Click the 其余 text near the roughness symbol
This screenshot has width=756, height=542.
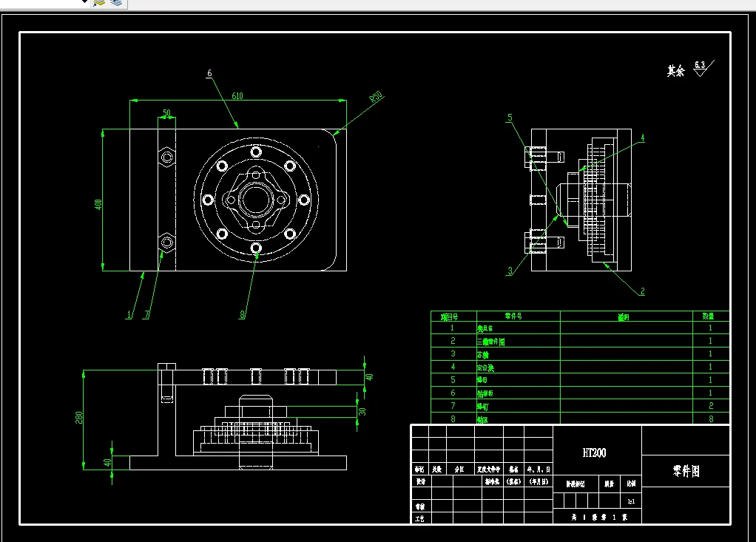(675, 71)
